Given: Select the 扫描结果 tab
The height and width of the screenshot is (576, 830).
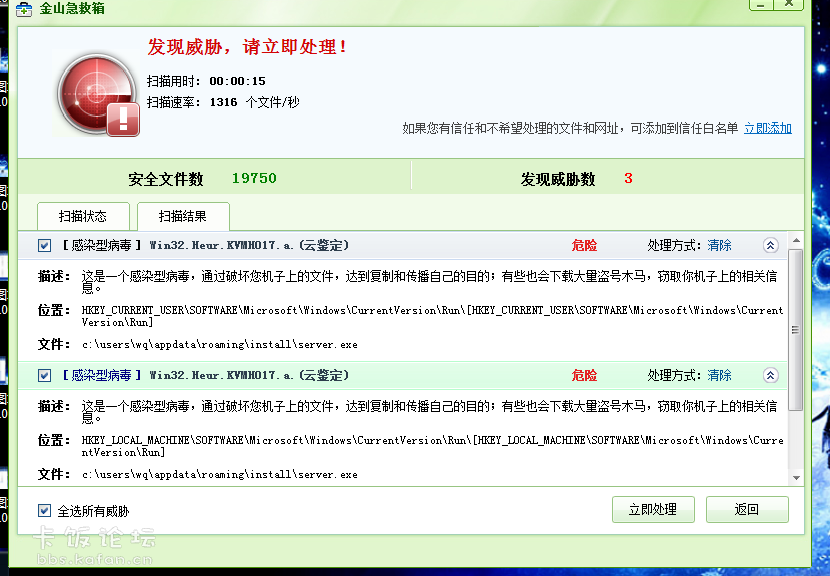Looking at the screenshot, I should pyautogui.click(x=183, y=216).
